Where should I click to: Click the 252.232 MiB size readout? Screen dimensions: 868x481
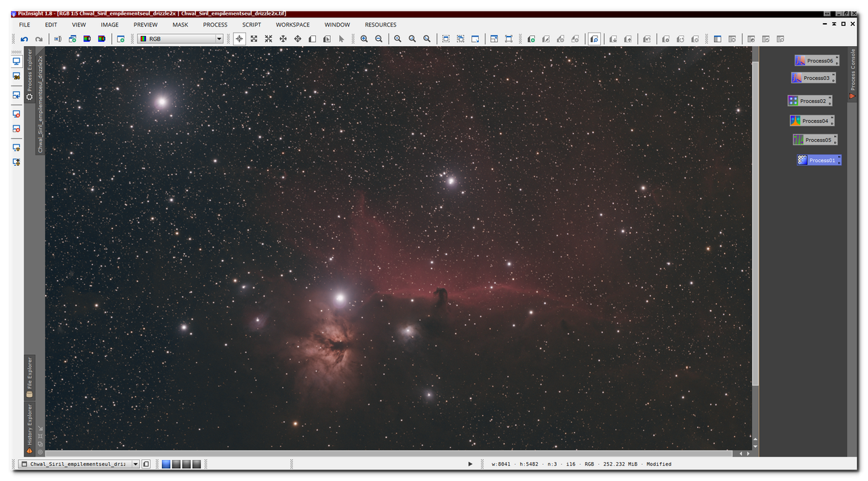coord(620,464)
